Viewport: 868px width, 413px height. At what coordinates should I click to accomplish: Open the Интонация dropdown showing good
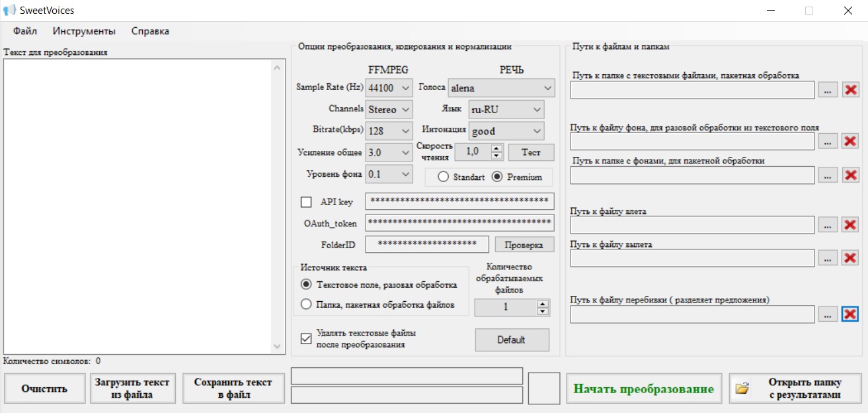506,131
